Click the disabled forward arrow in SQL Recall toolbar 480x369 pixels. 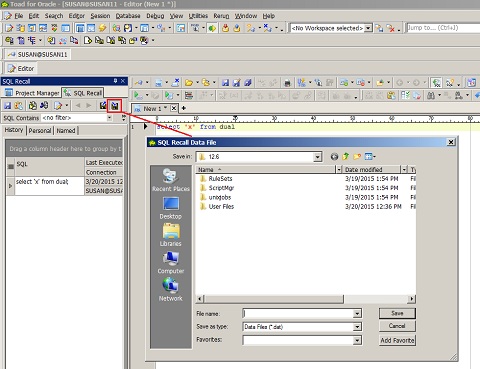(89, 106)
